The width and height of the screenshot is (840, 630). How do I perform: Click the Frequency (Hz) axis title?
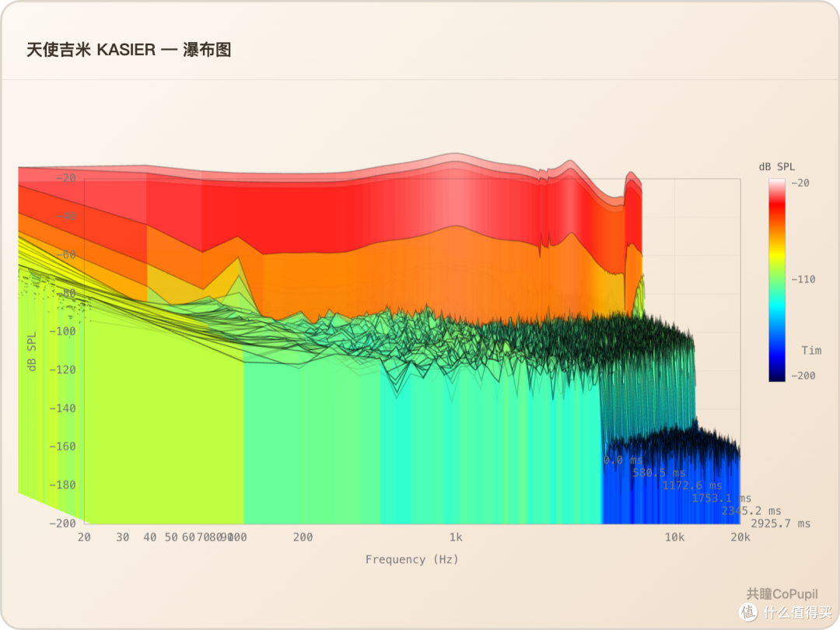[412, 559]
